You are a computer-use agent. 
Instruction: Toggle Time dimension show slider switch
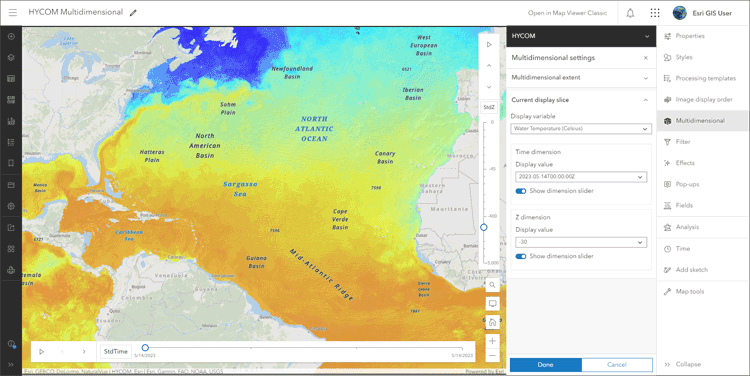tap(521, 191)
